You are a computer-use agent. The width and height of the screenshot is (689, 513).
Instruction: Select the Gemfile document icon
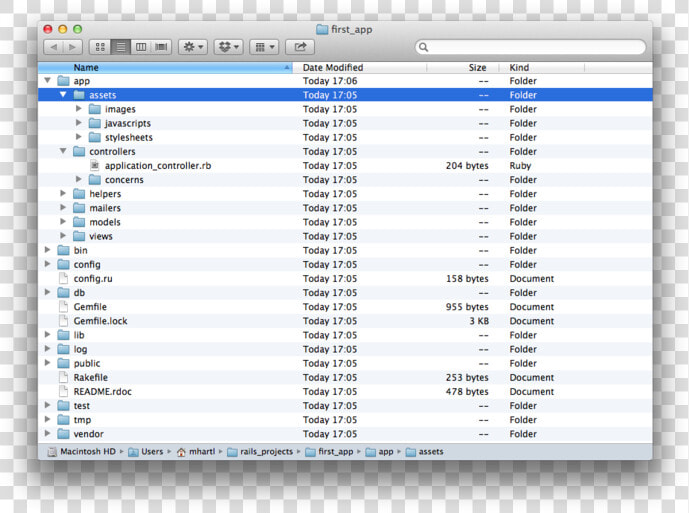point(64,306)
